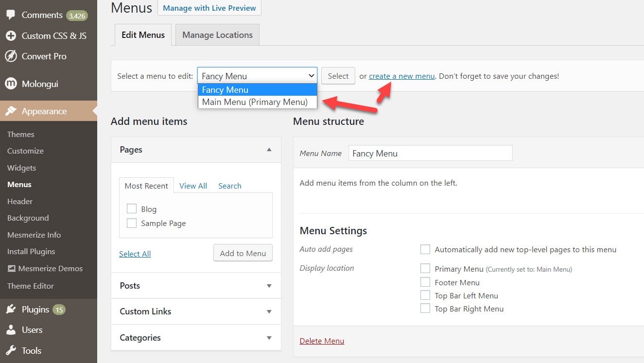The width and height of the screenshot is (644, 363).
Task: Expand the Custom Links section
Action: click(x=195, y=311)
